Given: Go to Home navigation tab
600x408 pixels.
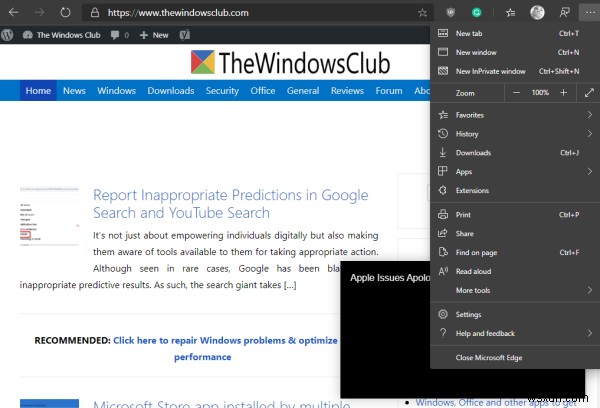Looking at the screenshot, I should pos(38,91).
